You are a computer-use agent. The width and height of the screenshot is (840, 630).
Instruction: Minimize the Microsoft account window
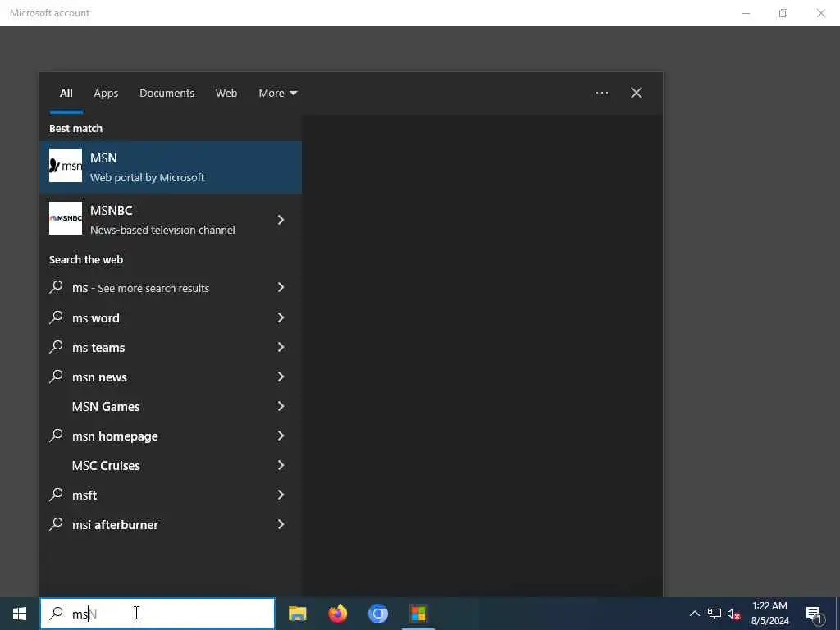tap(746, 13)
